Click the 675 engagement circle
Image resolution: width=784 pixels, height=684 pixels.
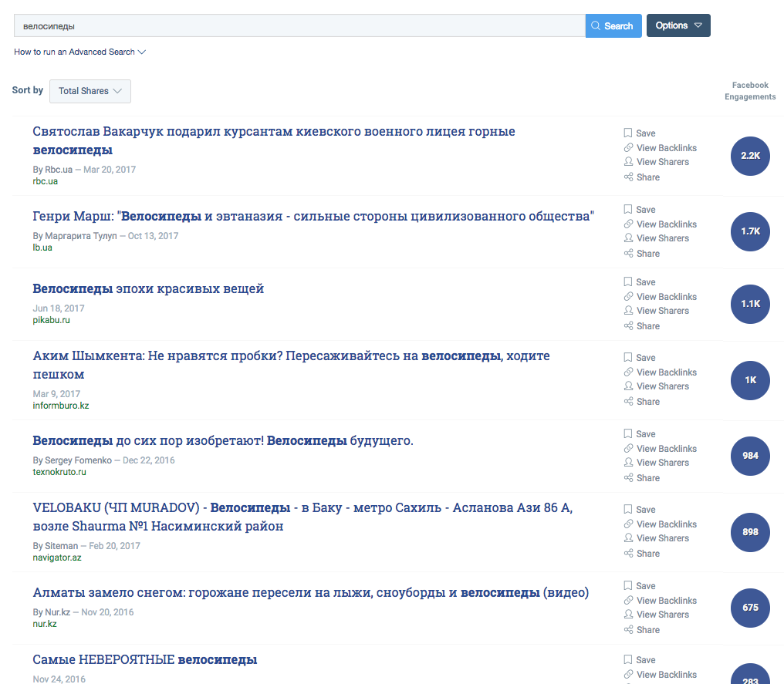pos(750,608)
